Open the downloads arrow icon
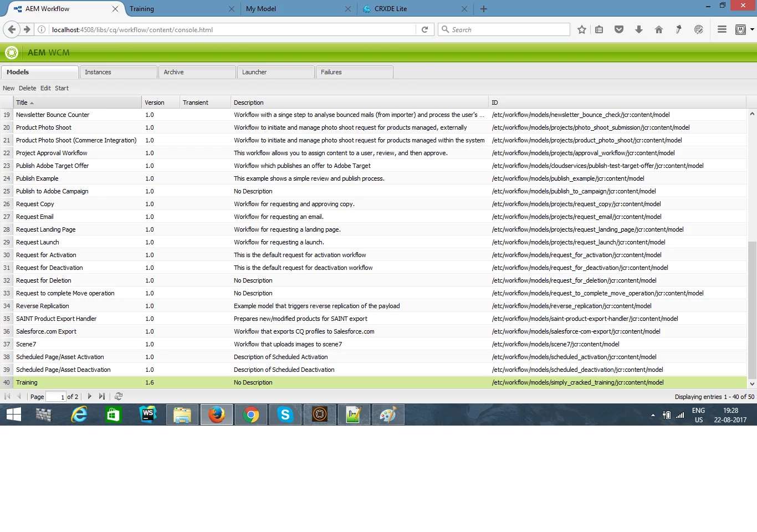This screenshot has width=757, height=532. click(x=639, y=29)
